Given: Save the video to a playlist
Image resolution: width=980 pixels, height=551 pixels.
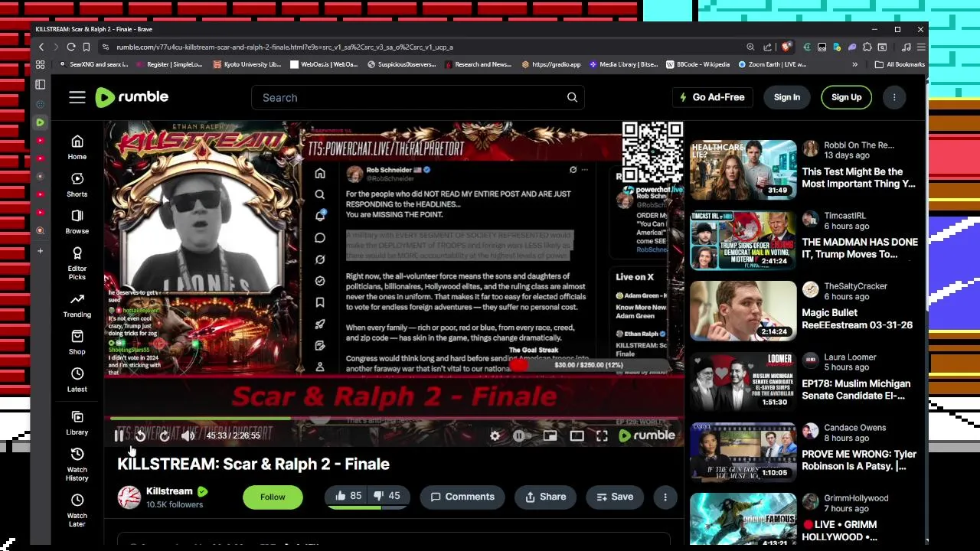Looking at the screenshot, I should (x=615, y=497).
